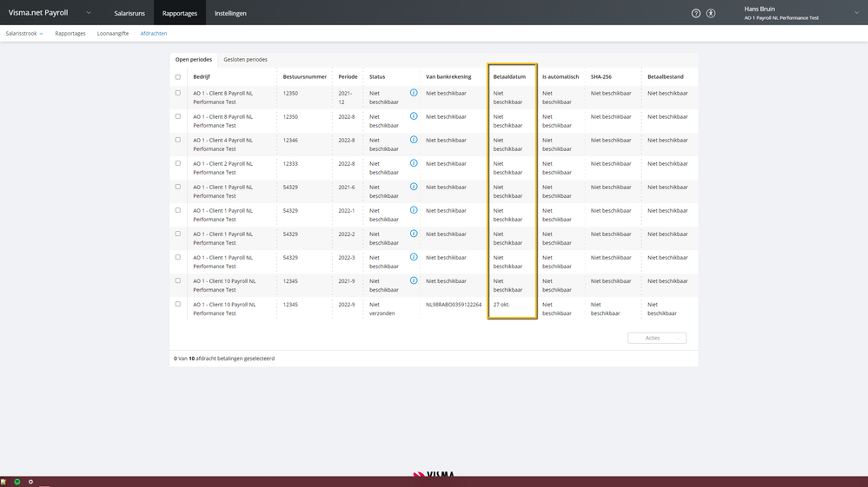Click the Niet verzonden status cell
The width and height of the screenshot is (868, 487).
point(382,309)
